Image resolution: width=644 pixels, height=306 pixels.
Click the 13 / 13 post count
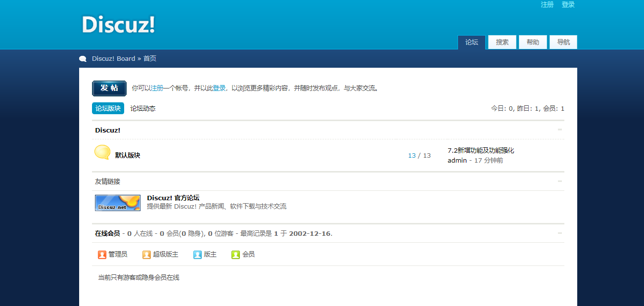coord(419,155)
